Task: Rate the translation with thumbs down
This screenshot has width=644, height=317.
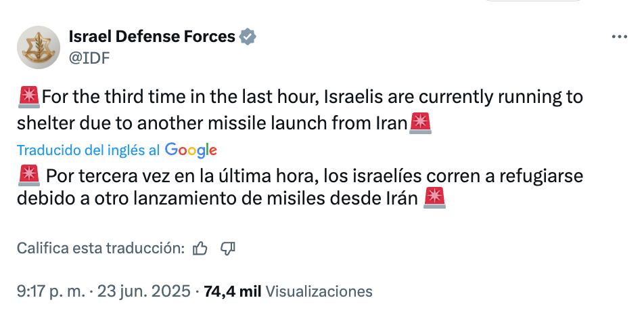Action: pos(228,249)
